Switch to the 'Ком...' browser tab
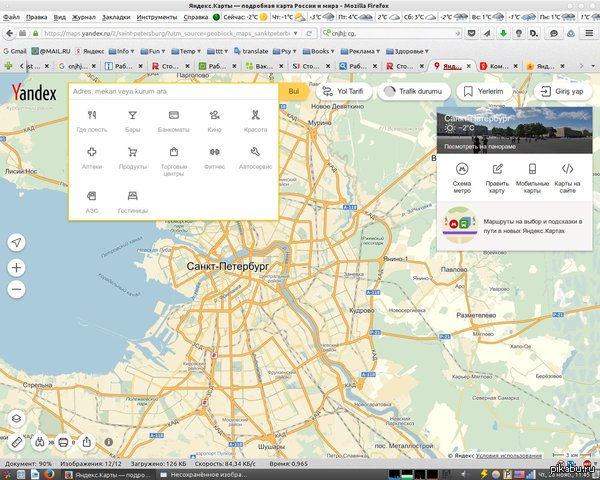The image size is (600, 480). (x=499, y=66)
